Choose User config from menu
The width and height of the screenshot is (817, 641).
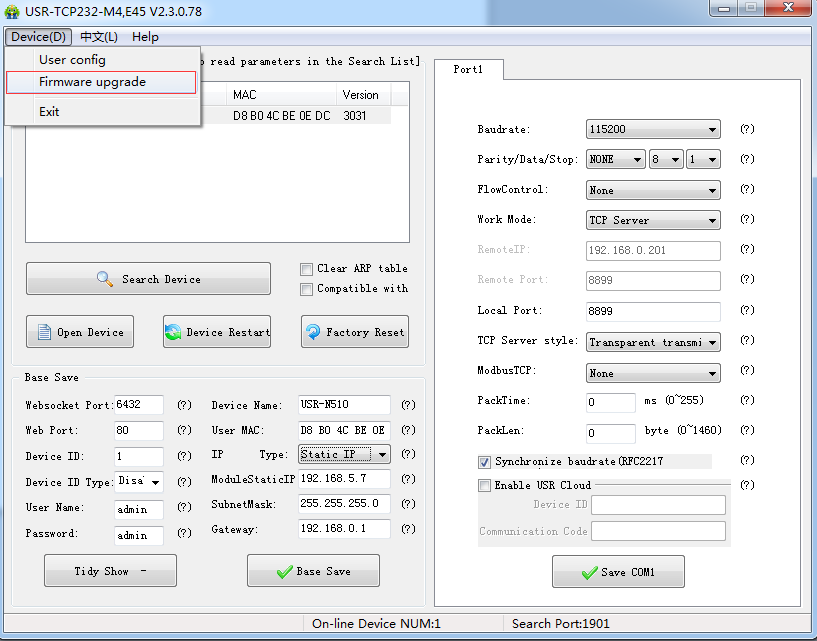pyautogui.click(x=102, y=60)
